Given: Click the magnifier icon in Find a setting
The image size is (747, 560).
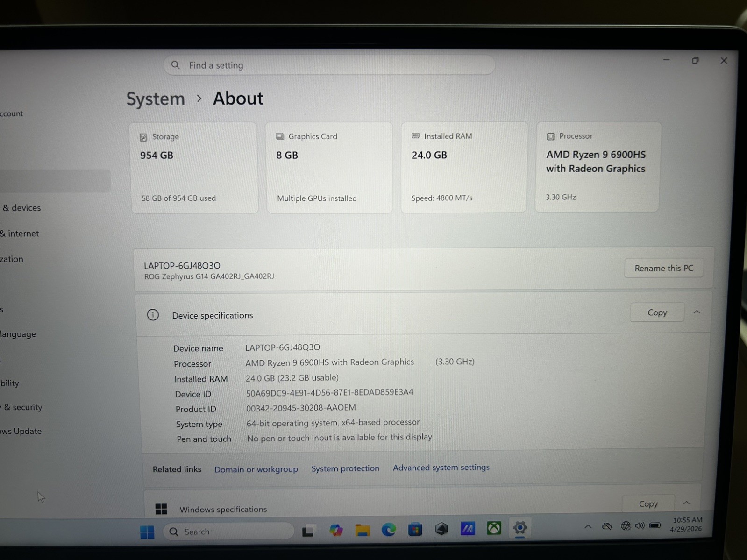Looking at the screenshot, I should (176, 65).
